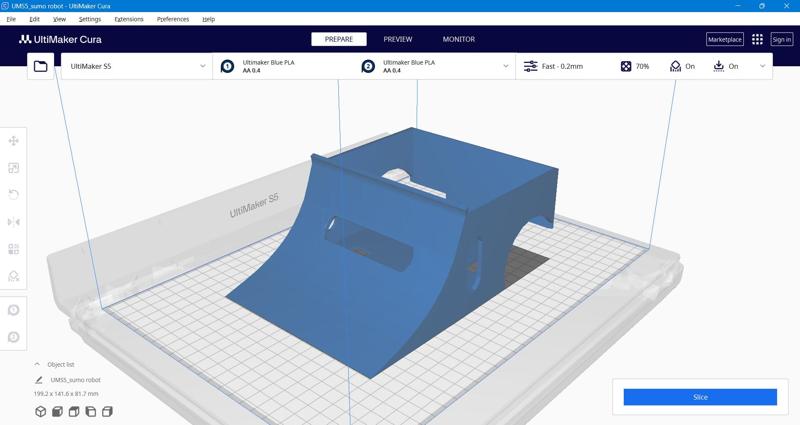This screenshot has height=425, width=800.
Task: Select the Move tool
Action: [x=14, y=141]
